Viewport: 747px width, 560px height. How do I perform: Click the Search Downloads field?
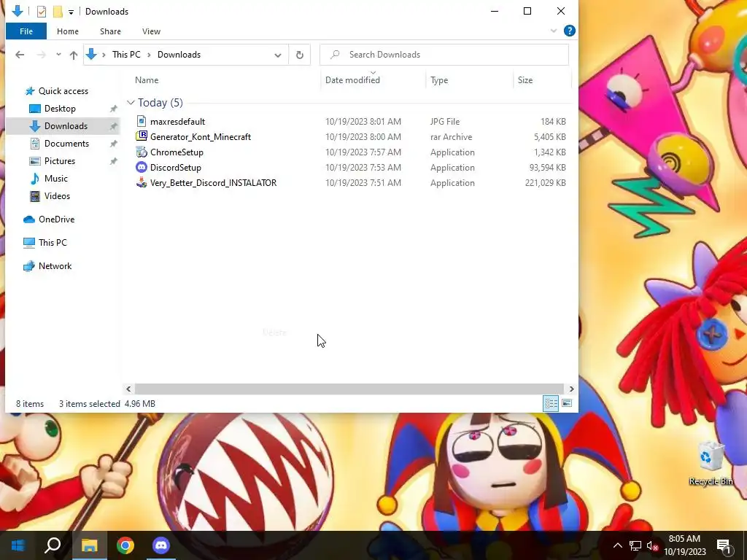[444, 55]
